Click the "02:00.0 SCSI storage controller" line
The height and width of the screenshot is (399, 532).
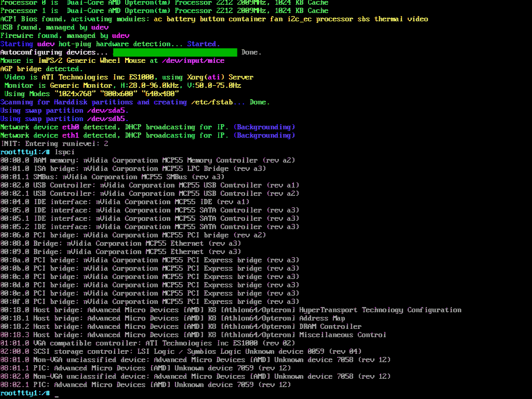(x=181, y=352)
